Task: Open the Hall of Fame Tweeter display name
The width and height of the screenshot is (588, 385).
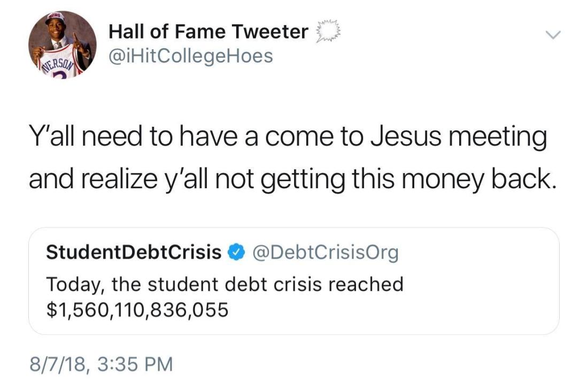Action: [208, 32]
